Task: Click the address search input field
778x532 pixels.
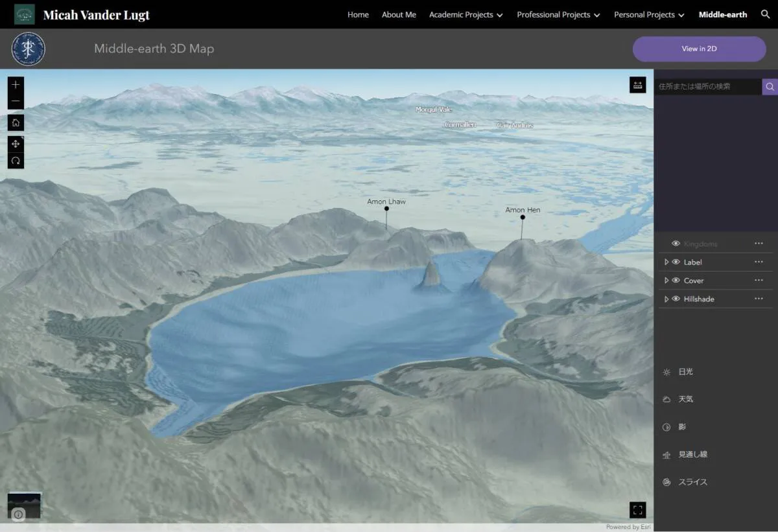Action: pyautogui.click(x=708, y=86)
